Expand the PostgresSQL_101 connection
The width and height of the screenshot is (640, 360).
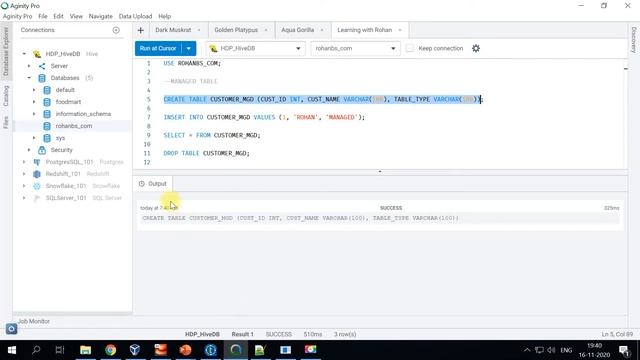point(24,162)
